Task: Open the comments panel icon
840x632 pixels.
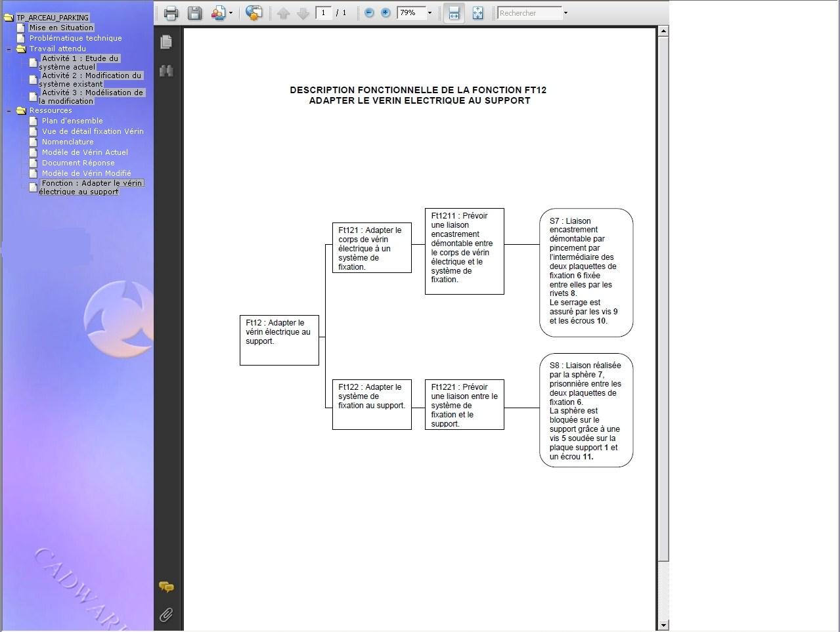Action: coord(166,587)
